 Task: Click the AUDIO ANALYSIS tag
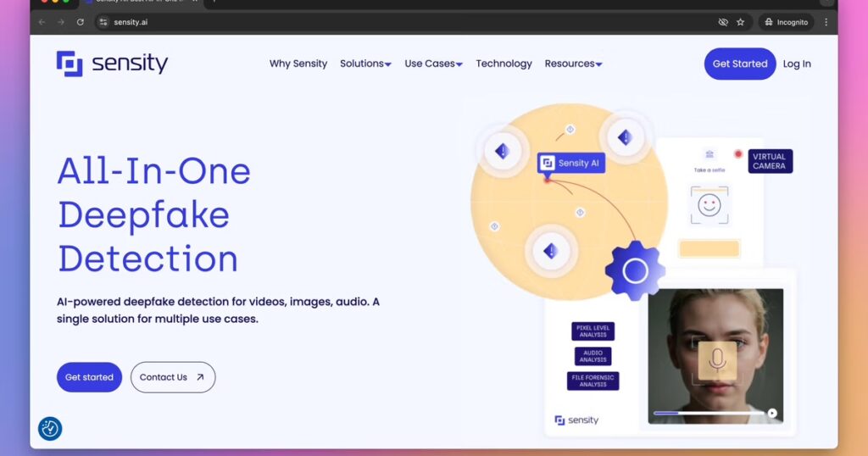coord(593,356)
